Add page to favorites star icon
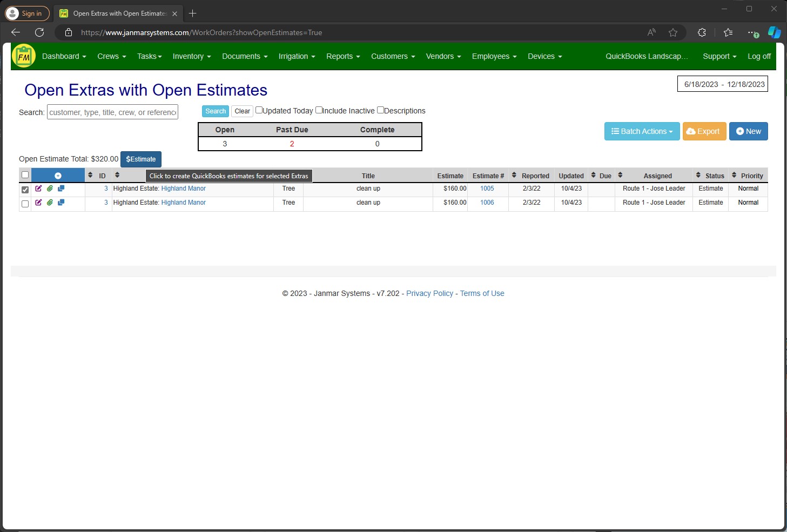Image resolution: width=787 pixels, height=532 pixels. [x=673, y=32]
